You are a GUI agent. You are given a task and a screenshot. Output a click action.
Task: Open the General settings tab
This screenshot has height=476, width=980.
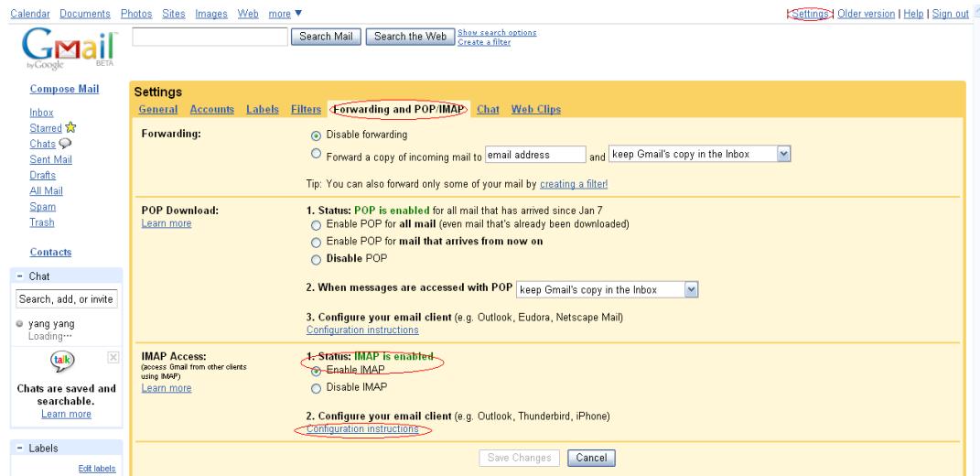159,110
